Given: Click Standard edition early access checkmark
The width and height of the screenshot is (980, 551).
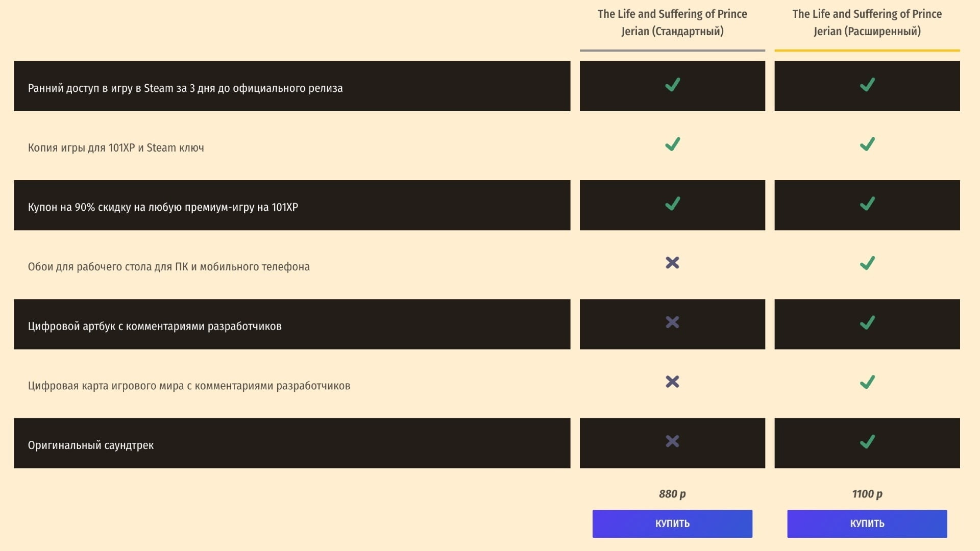Looking at the screenshot, I should tap(672, 85).
